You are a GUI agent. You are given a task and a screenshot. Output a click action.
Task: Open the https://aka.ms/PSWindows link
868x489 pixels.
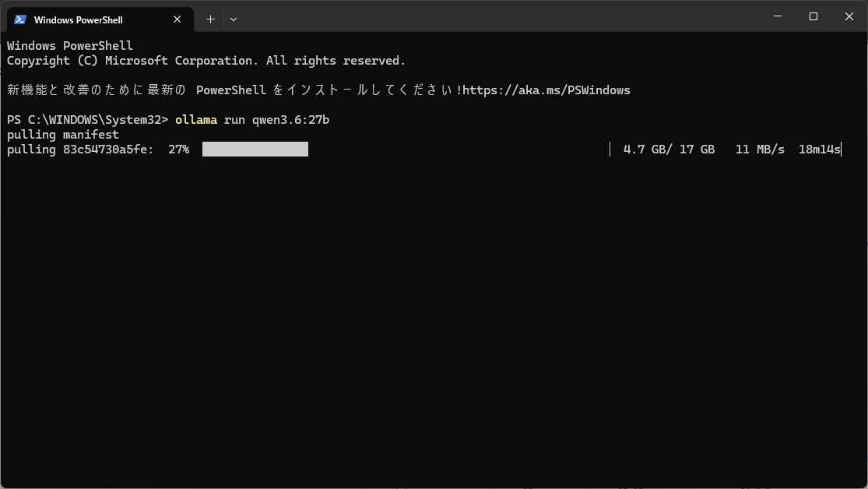click(x=546, y=90)
